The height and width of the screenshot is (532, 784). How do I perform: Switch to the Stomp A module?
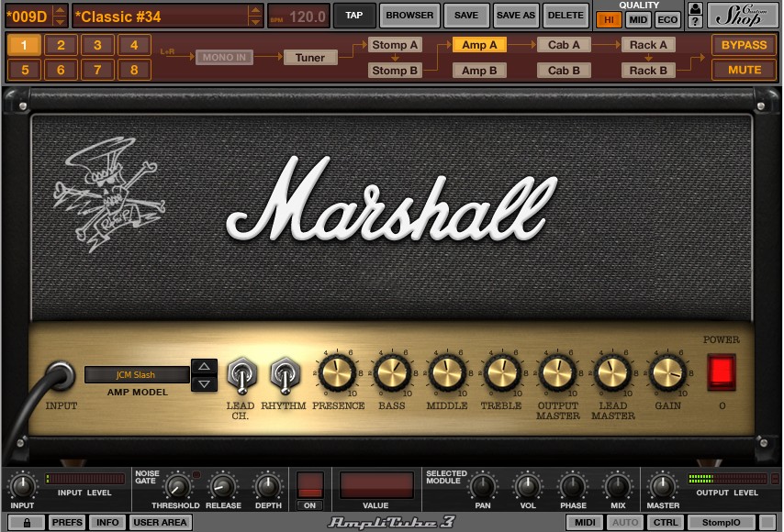pyautogui.click(x=395, y=45)
